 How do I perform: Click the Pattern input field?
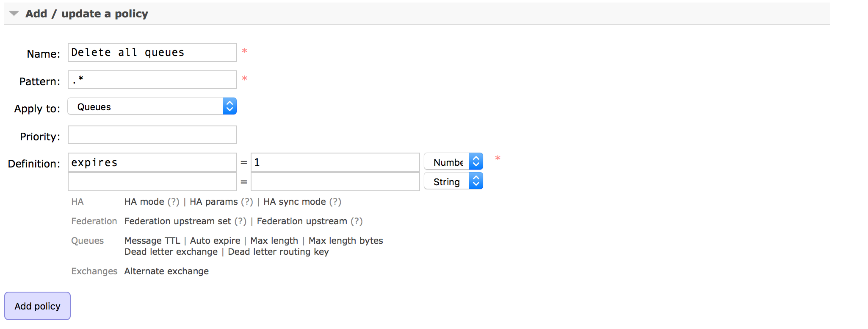pos(152,80)
